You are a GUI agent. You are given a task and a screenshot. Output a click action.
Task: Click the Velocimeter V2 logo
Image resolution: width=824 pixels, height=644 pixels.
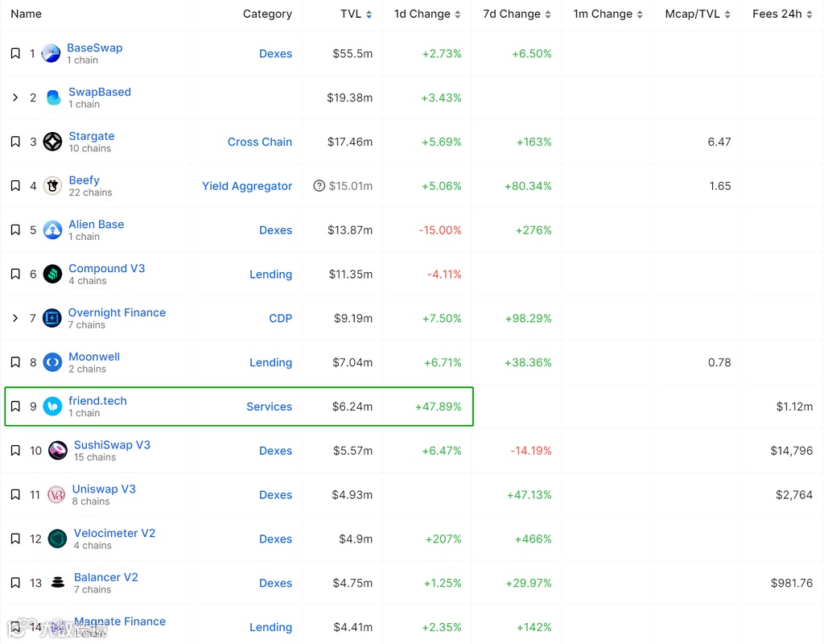point(57,539)
